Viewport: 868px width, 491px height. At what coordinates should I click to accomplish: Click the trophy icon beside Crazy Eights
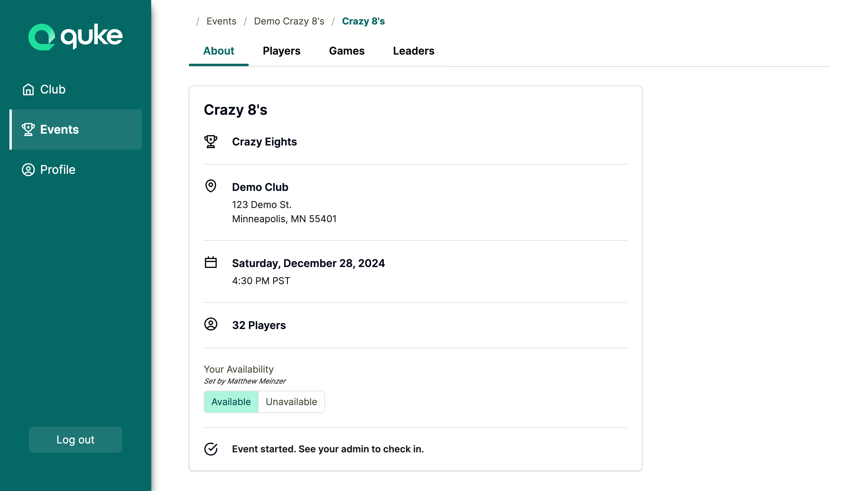[x=211, y=142]
